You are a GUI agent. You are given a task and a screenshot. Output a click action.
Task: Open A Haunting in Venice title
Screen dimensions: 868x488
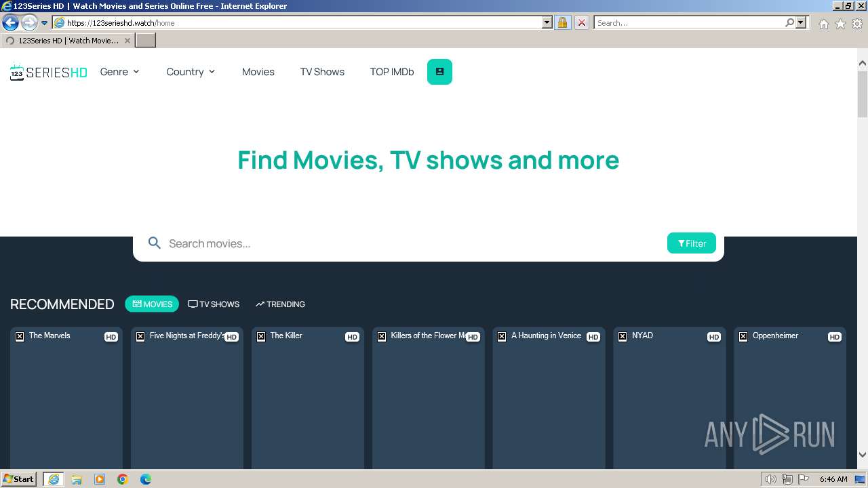(546, 335)
